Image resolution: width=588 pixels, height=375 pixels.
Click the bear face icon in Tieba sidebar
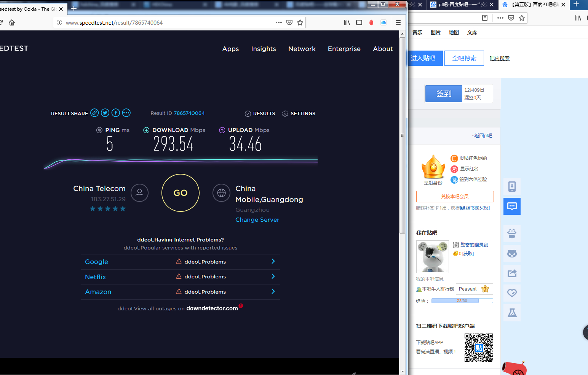coord(512,253)
